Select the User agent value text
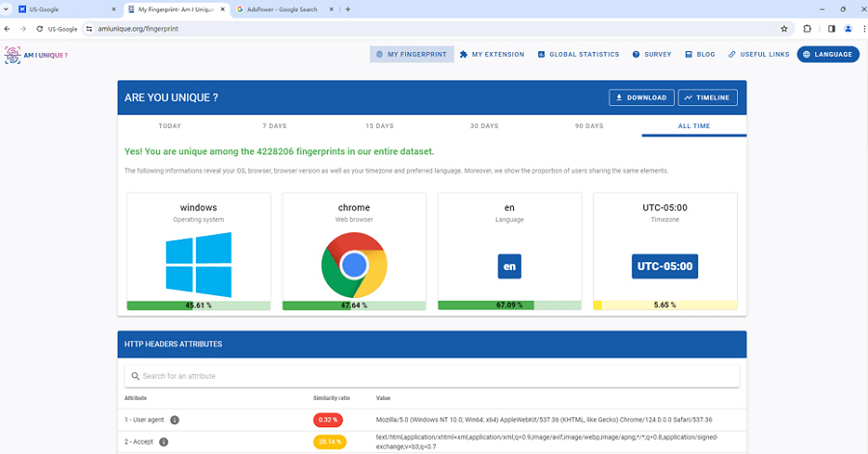Screen dimensions: 868x454 [544, 419]
